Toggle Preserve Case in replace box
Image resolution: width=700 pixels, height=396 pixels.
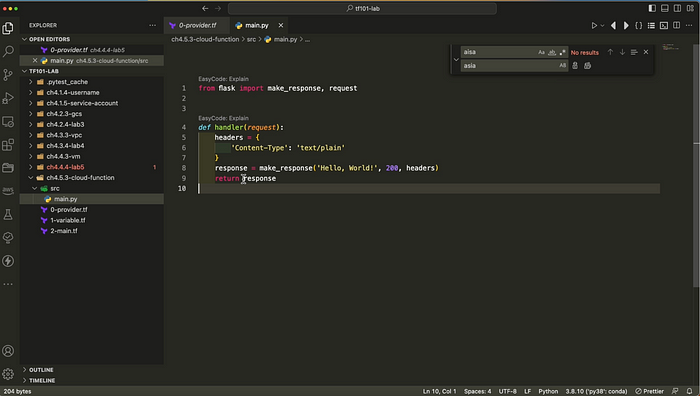click(562, 66)
